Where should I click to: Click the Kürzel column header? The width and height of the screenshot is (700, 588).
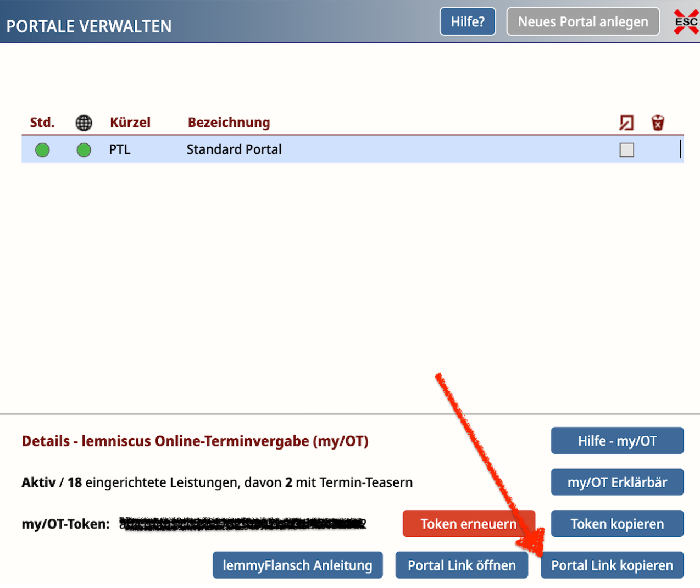(x=130, y=123)
